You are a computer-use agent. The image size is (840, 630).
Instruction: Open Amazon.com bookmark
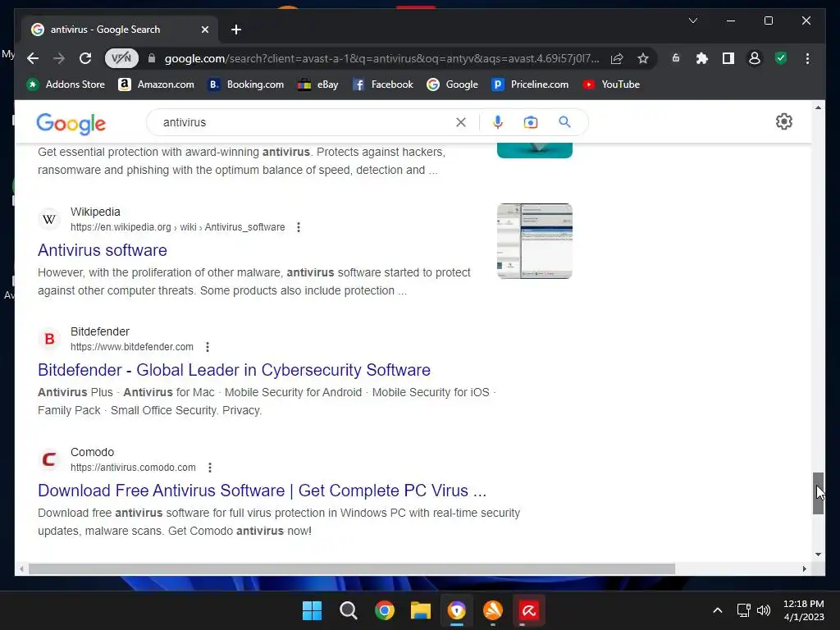tap(157, 84)
